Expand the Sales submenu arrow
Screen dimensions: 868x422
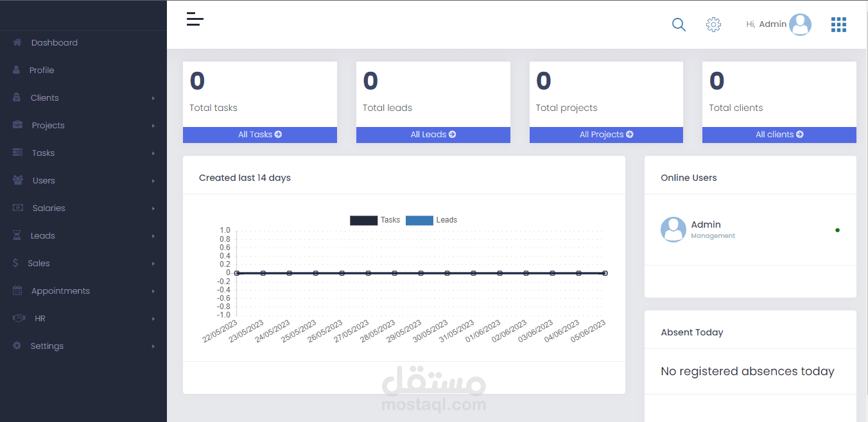(x=153, y=264)
